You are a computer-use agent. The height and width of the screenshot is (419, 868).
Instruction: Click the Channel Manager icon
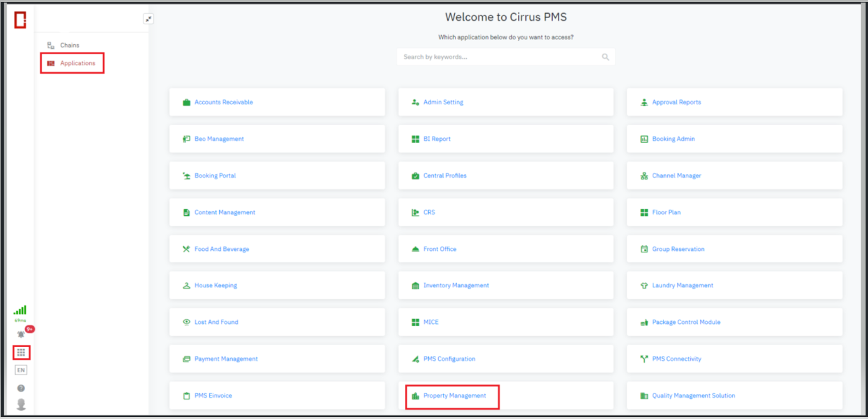(x=644, y=176)
